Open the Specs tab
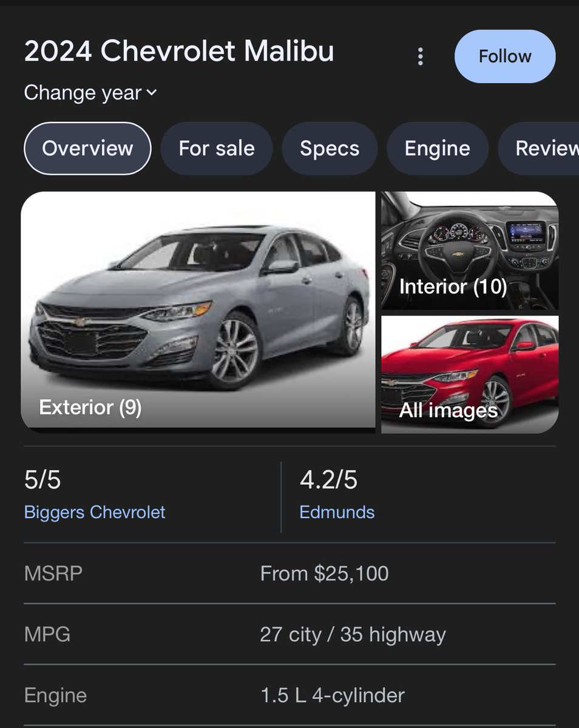 click(330, 149)
